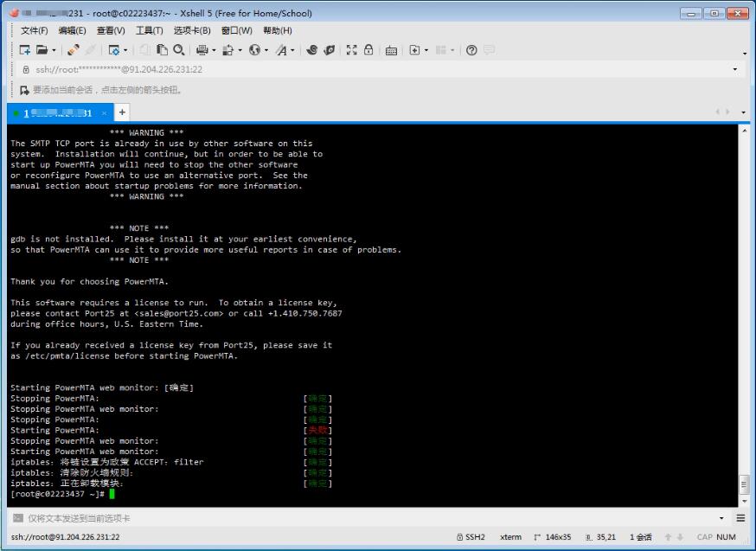The height and width of the screenshot is (551, 756).
Task: Open Find with magnifier icon
Action: click(179, 49)
